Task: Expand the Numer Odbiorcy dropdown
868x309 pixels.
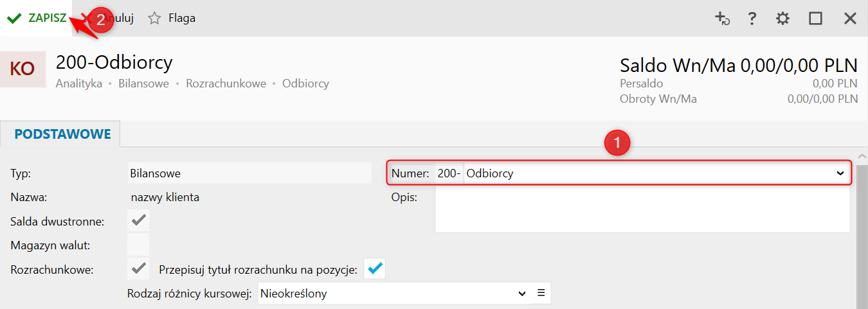Action: coord(840,173)
